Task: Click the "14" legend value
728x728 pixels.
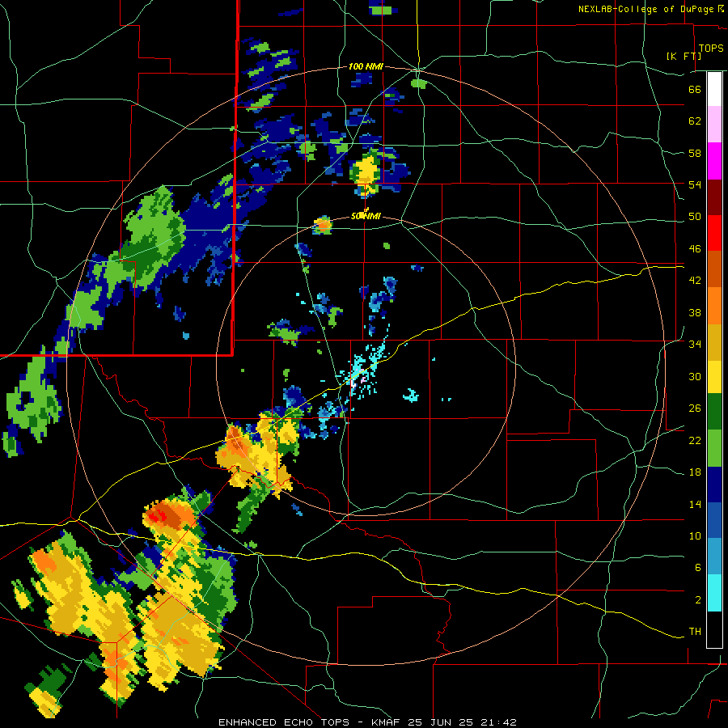Action: 695,504
